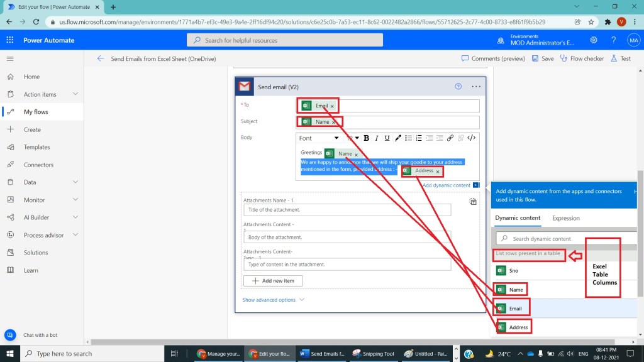Open the font color highlighter tool
The height and width of the screenshot is (362, 644).
pos(398,138)
